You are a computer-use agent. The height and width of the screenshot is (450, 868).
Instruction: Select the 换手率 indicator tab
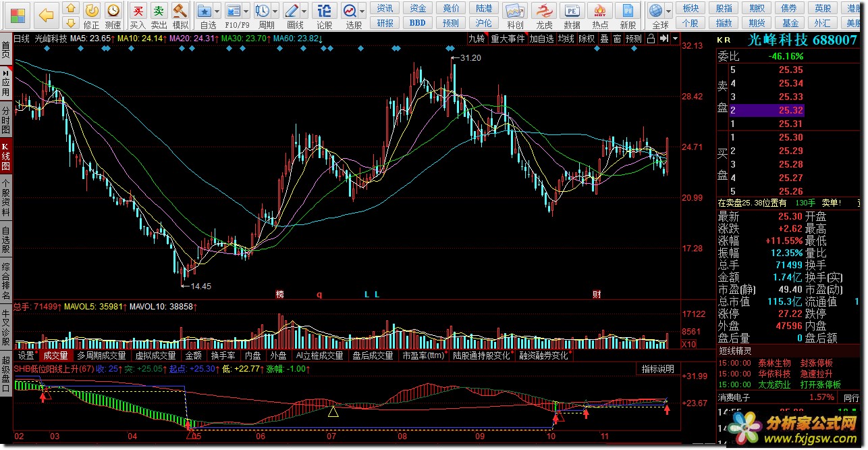point(223,355)
